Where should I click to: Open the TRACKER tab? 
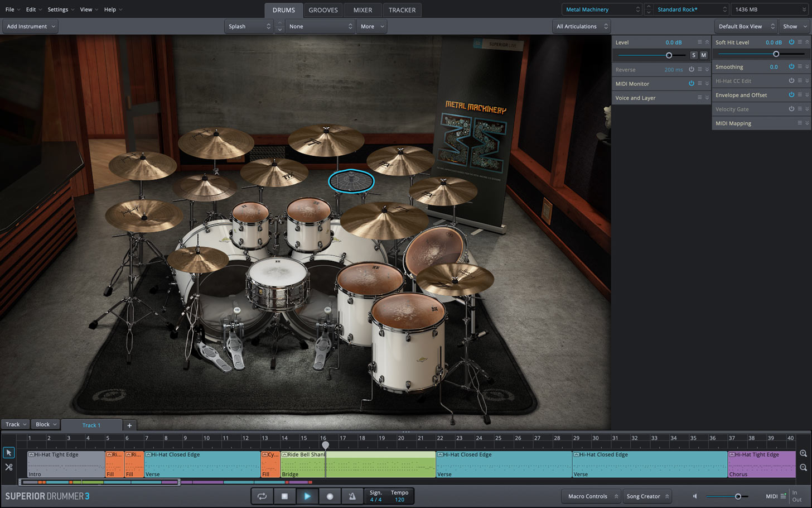(402, 10)
